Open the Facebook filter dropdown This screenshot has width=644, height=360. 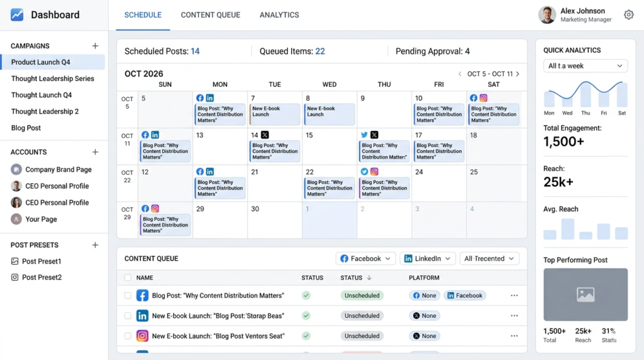365,259
